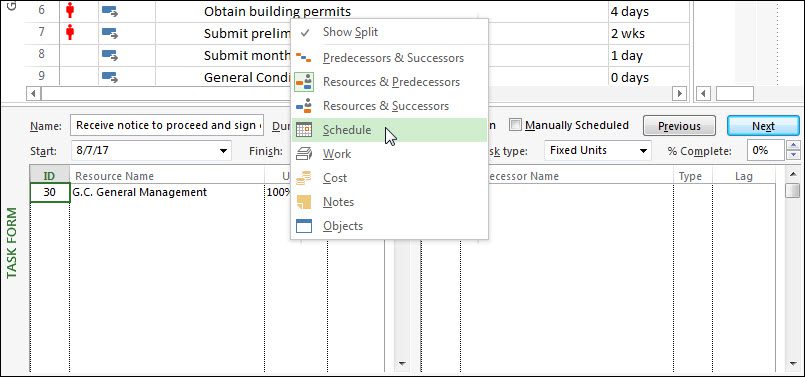This screenshot has width=805, height=377.
Task: Click the table's left horizontal scroll arrow
Action: pyautogui.click(x=33, y=93)
